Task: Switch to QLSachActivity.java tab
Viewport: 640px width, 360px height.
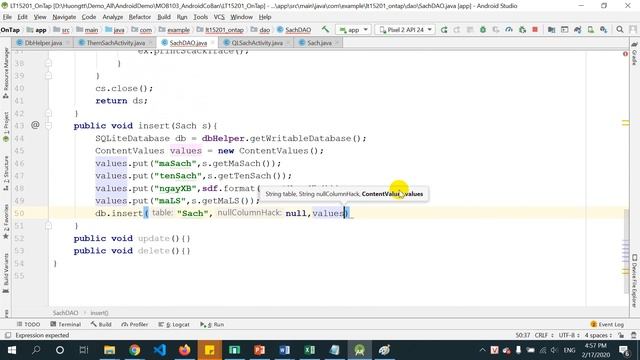Action: click(257, 43)
